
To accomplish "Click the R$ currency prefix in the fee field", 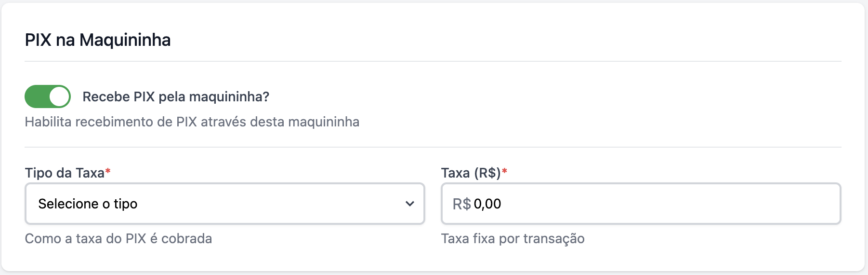I will pyautogui.click(x=461, y=204).
